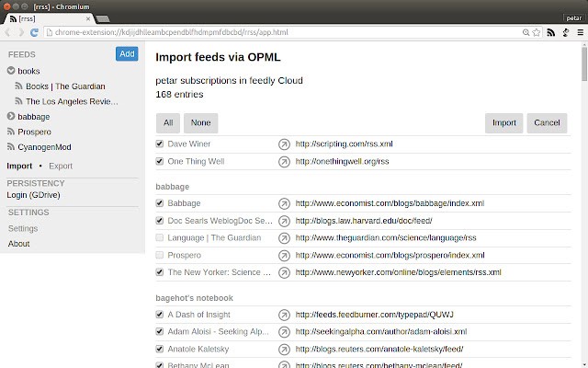This screenshot has width=588, height=368.
Task: Check the Prospero feed checkbox in import list
Action: click(x=160, y=255)
